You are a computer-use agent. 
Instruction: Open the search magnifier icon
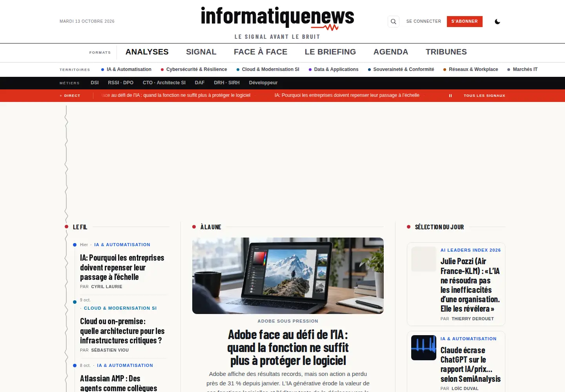[x=394, y=22]
